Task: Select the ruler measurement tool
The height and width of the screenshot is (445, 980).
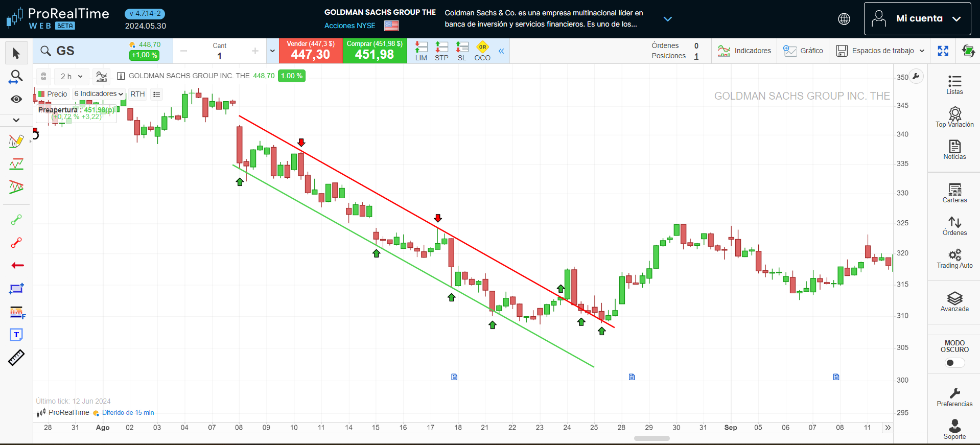Action: tap(16, 358)
